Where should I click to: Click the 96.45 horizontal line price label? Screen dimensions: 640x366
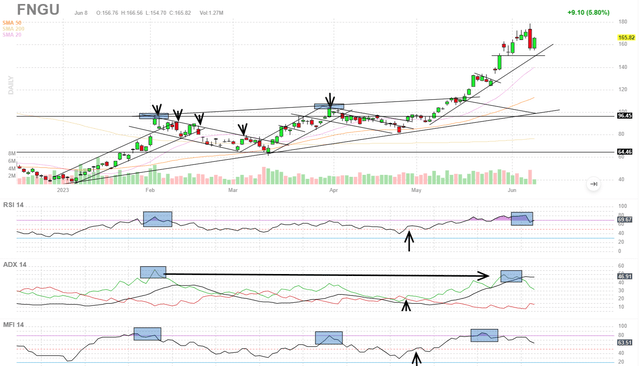tap(625, 116)
